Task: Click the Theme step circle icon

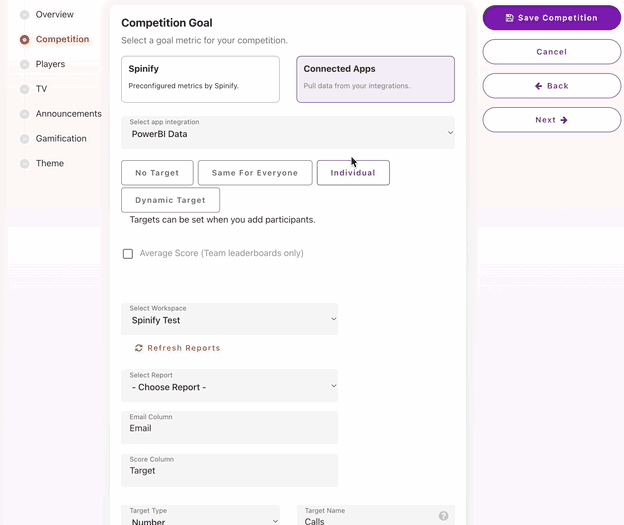Action: coord(25,164)
